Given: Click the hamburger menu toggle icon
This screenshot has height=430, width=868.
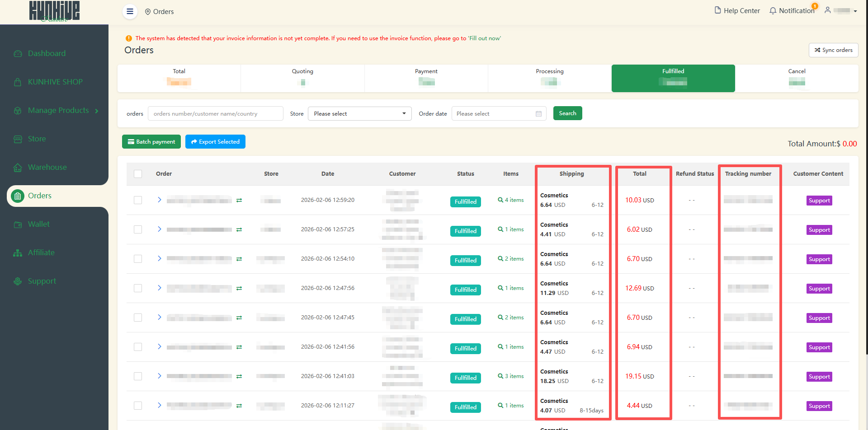Looking at the screenshot, I should (x=130, y=11).
